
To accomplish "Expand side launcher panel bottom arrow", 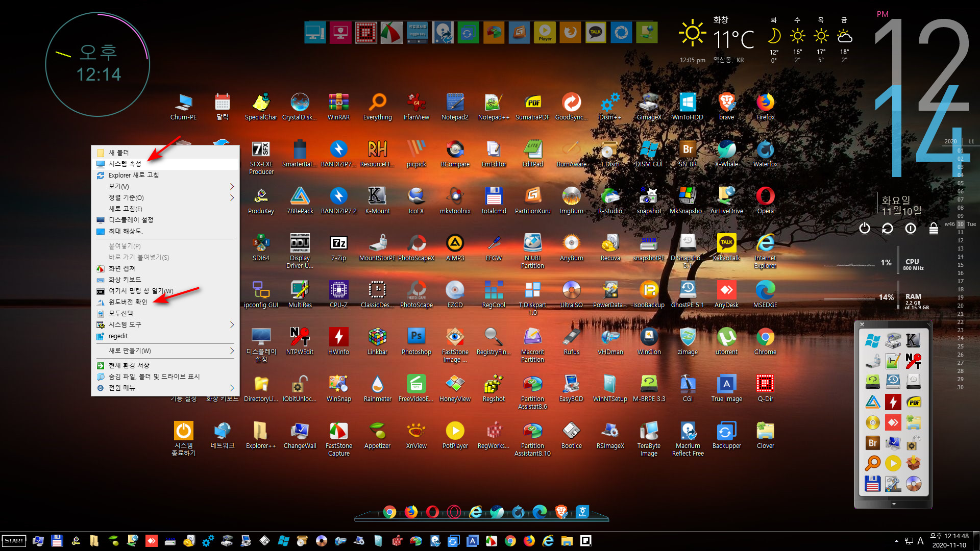I will [x=893, y=504].
